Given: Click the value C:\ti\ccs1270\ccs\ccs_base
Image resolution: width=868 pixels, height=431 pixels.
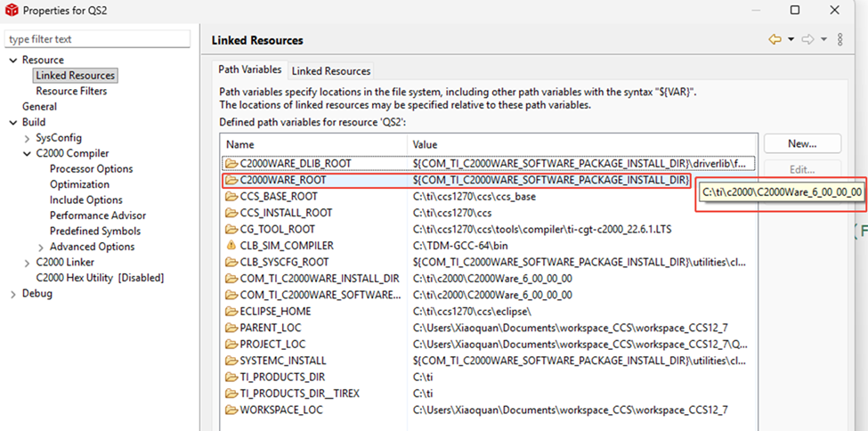Looking at the screenshot, I should coord(474,197).
